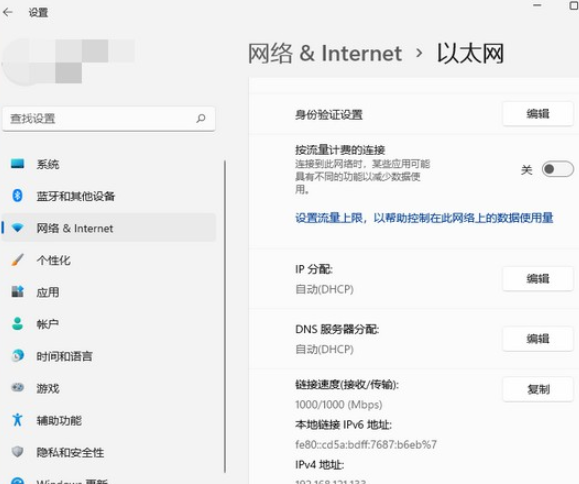Open the 个性化 paintbrush icon

(x=17, y=260)
